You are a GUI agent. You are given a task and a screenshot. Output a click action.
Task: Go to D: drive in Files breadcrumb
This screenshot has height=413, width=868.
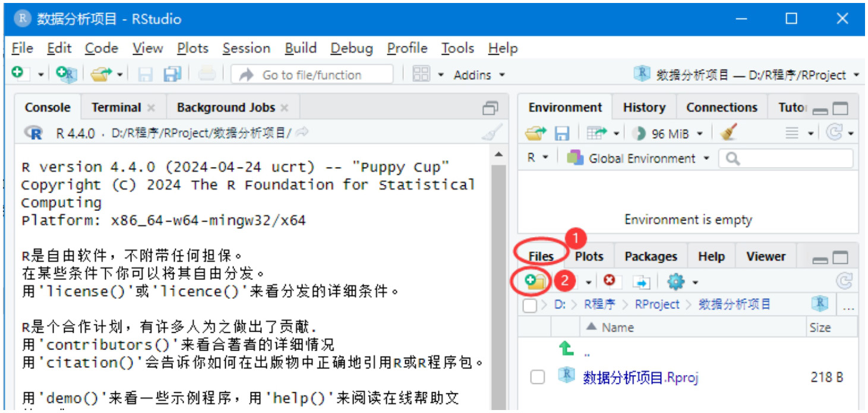tap(560, 304)
